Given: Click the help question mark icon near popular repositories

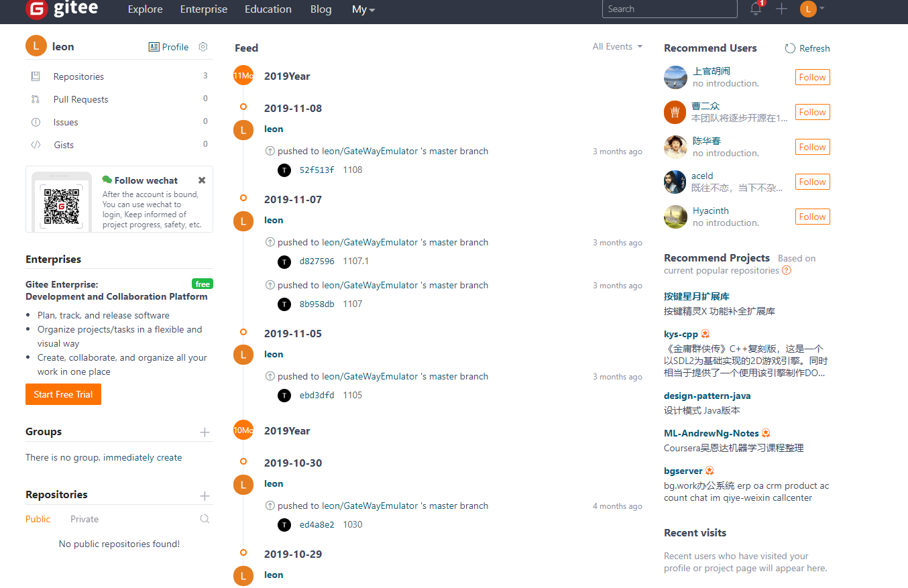Looking at the screenshot, I should coord(787,270).
